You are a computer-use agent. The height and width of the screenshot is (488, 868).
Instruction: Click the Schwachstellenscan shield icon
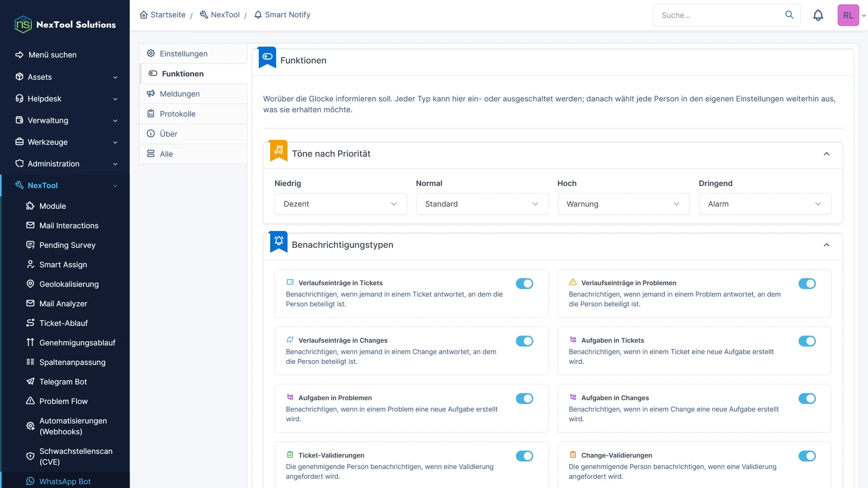[x=30, y=456]
